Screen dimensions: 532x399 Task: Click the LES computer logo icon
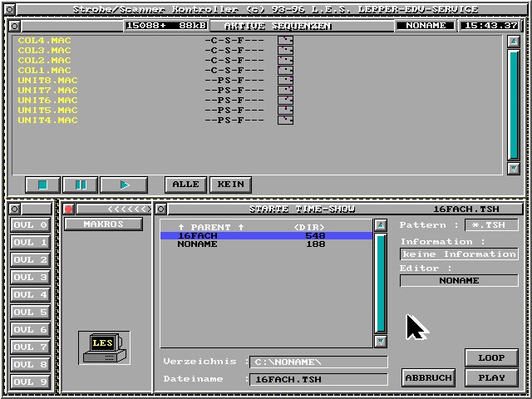coord(104,347)
